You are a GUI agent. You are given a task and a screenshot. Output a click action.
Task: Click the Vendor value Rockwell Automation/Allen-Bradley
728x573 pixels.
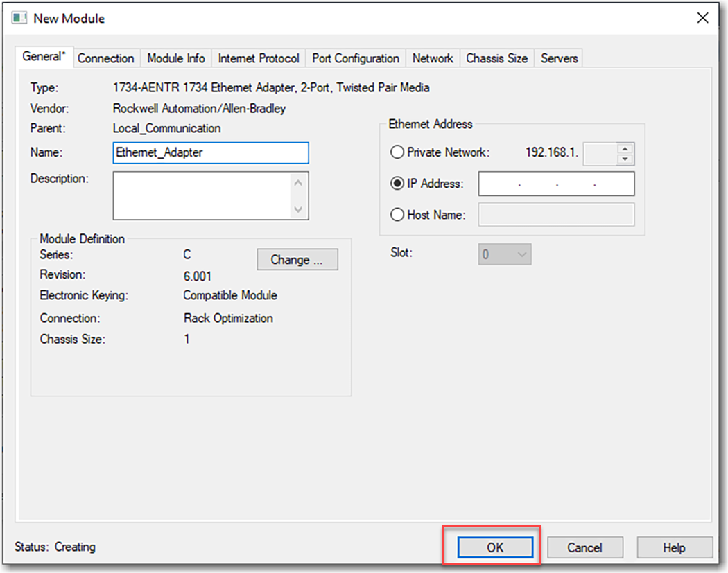click(199, 108)
